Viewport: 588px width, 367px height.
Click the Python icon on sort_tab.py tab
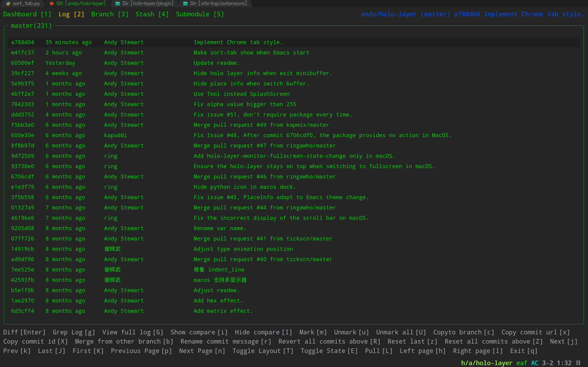click(x=8, y=3)
